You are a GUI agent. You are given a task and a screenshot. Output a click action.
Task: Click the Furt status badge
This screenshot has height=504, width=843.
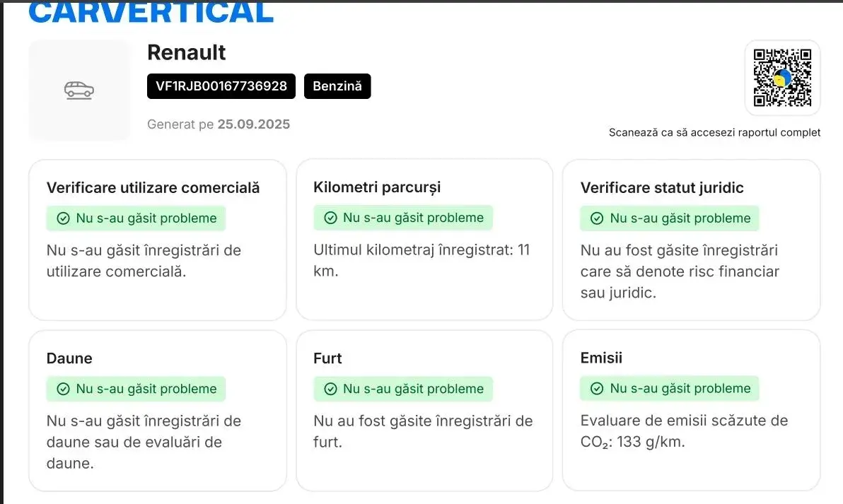[403, 389]
